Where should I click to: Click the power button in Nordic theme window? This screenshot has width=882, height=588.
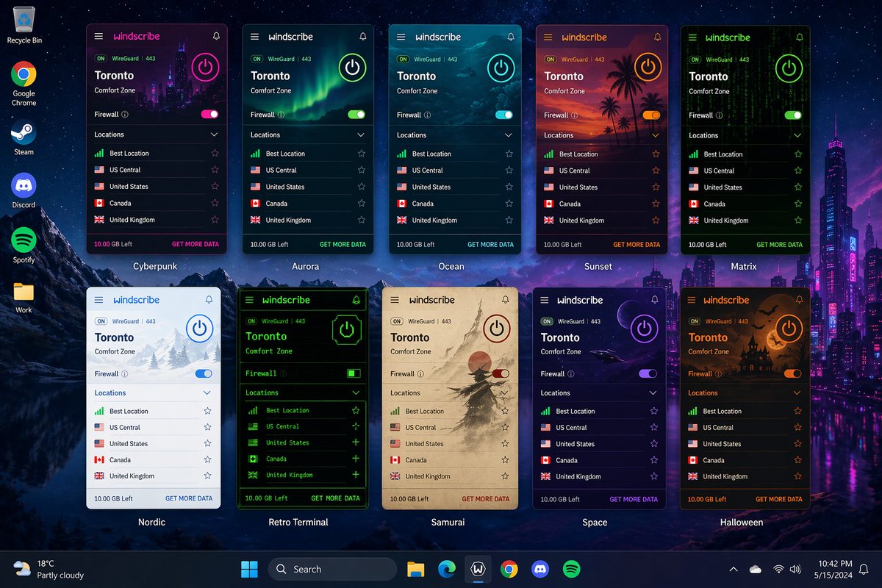(x=199, y=329)
